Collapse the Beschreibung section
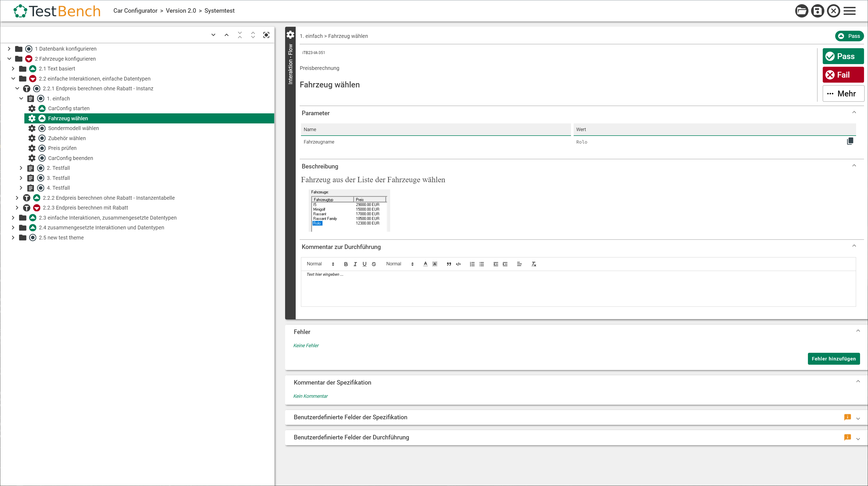Image resolution: width=868 pixels, height=486 pixels. (x=854, y=165)
